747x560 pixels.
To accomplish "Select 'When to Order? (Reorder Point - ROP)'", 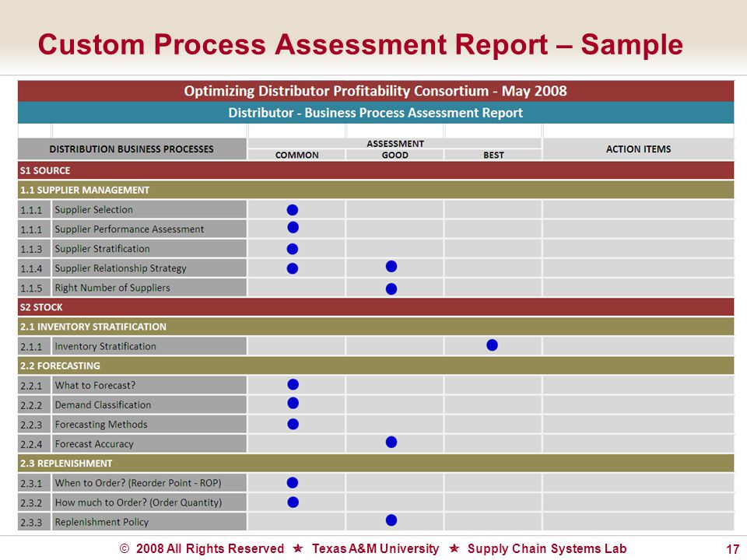I will coord(139,483).
